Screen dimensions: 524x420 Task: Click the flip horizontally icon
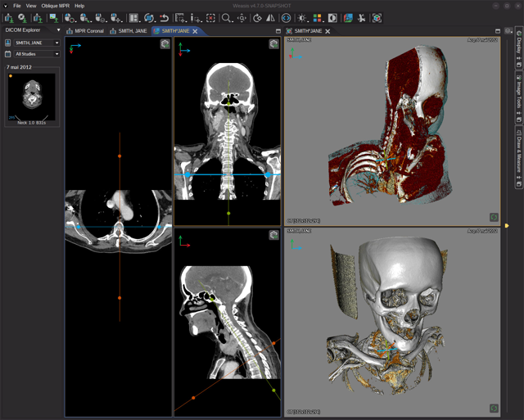(270, 18)
